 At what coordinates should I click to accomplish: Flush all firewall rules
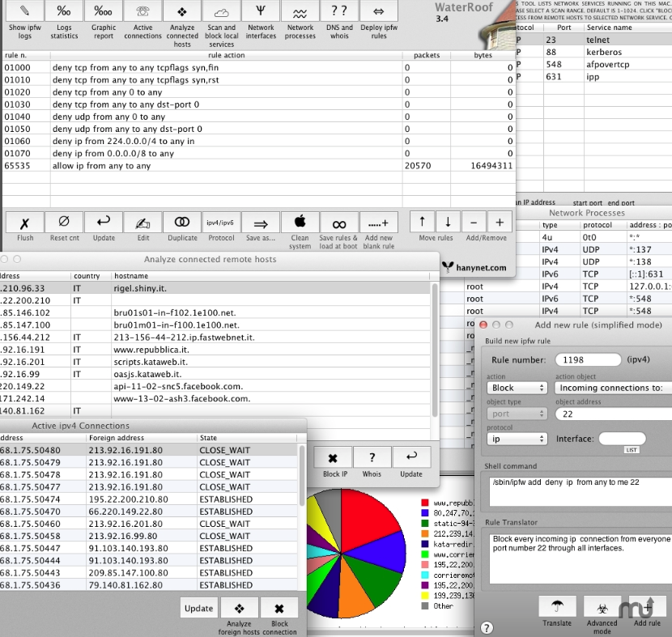click(25, 223)
